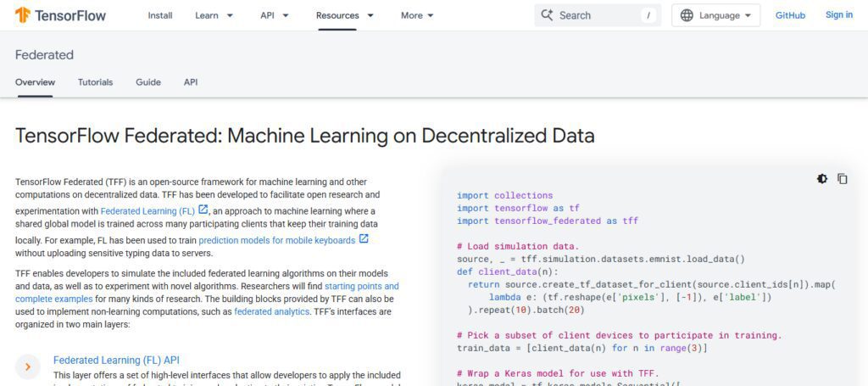The height and width of the screenshot is (386, 868).
Task: Click the page heading TensorFlow Federated: Machine Learning
Action: coord(304,136)
